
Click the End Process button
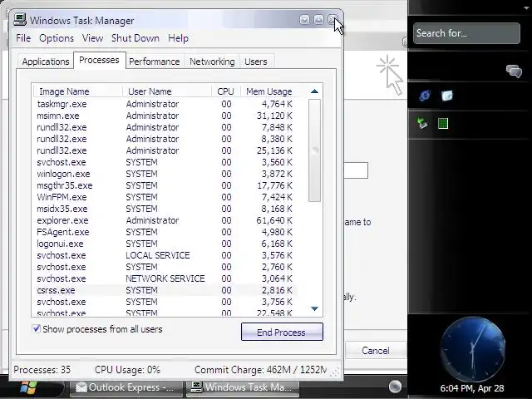[x=282, y=332]
